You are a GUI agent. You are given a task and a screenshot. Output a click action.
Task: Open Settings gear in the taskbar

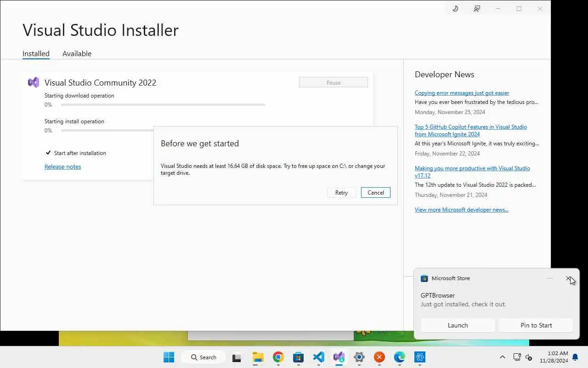coord(359,357)
